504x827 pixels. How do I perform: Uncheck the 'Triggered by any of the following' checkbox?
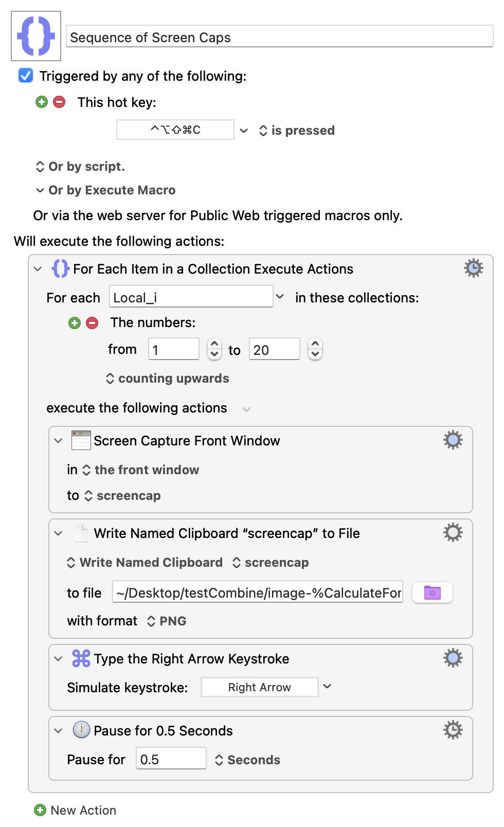pyautogui.click(x=26, y=76)
